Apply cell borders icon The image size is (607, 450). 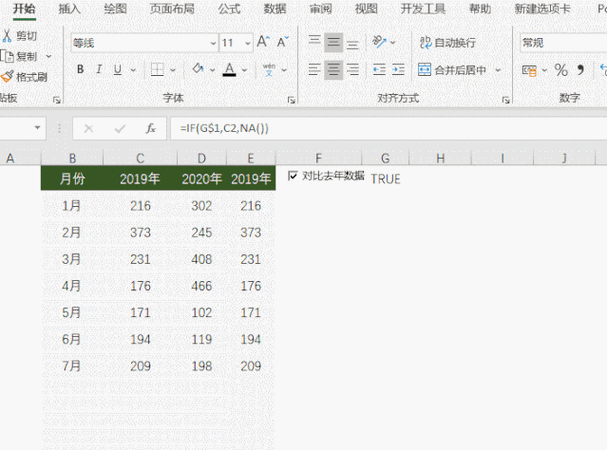(x=157, y=70)
